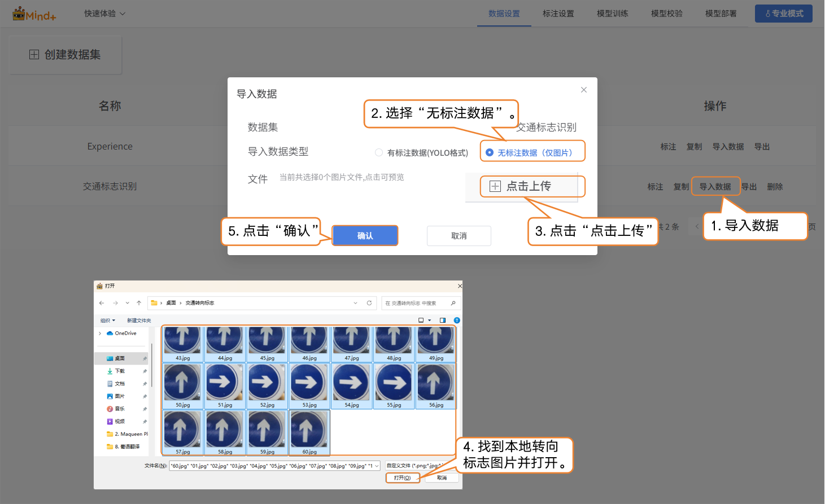
Task: Click the search magnifier icon in file dialog
Action: [453, 303]
